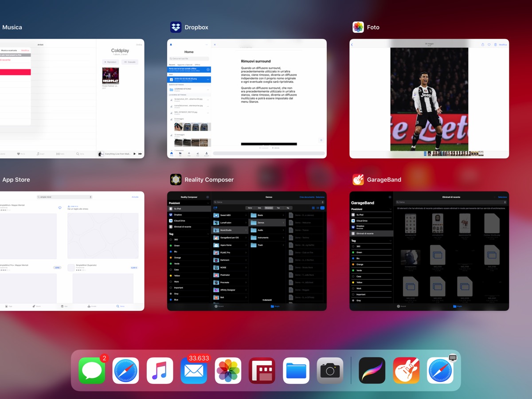Viewport: 532px width, 399px height.
Task: Switch to Sfoglia tab in Reality Composer
Action: click(x=275, y=306)
